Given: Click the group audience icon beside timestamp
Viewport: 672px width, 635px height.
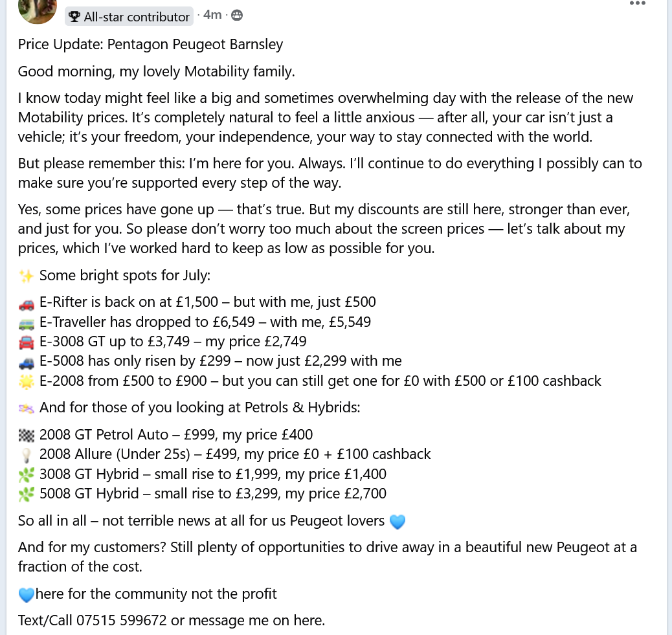Looking at the screenshot, I should [237, 15].
